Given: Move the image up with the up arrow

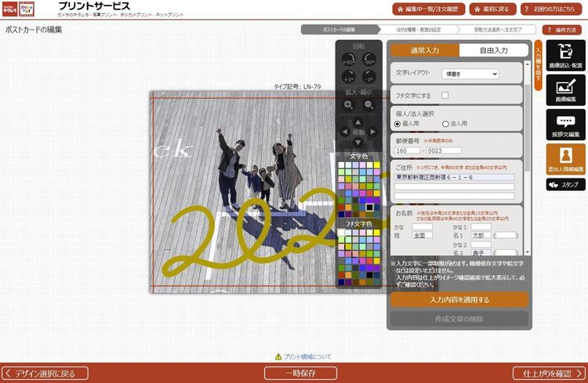Looking at the screenshot, I should (x=358, y=122).
